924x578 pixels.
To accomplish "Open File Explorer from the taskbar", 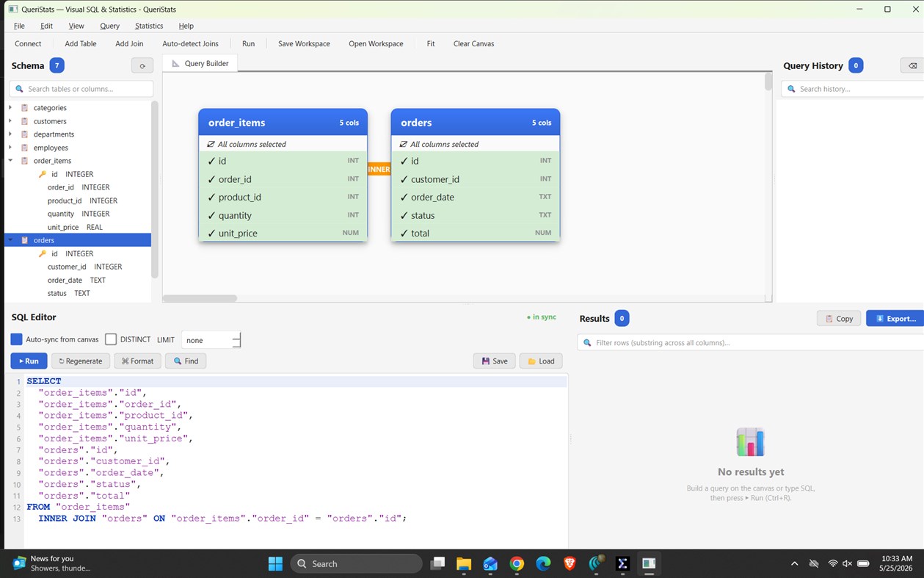I will click(464, 563).
